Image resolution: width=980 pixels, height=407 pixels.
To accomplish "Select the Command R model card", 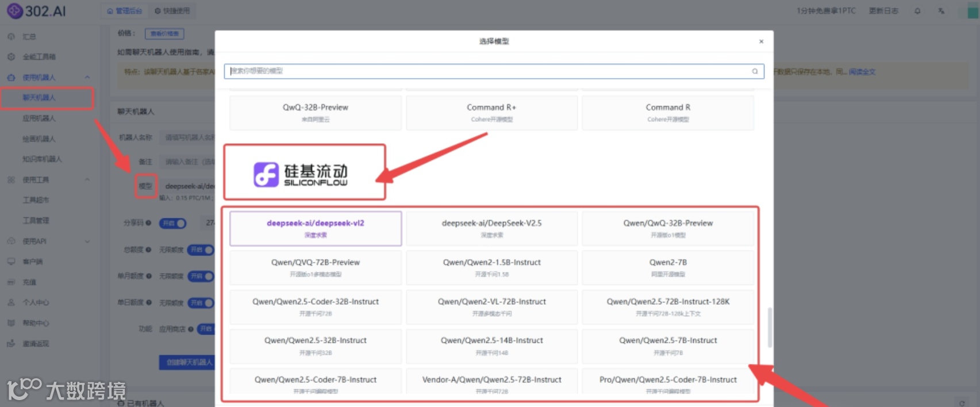I will (668, 113).
